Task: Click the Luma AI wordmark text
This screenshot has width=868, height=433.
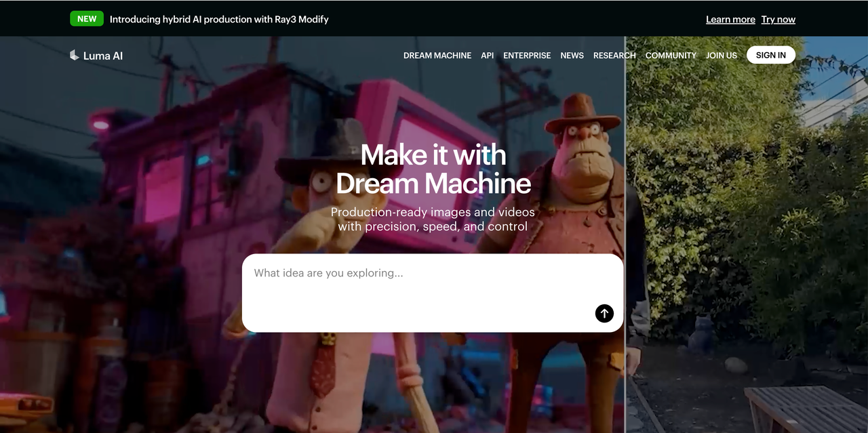Action: [103, 56]
